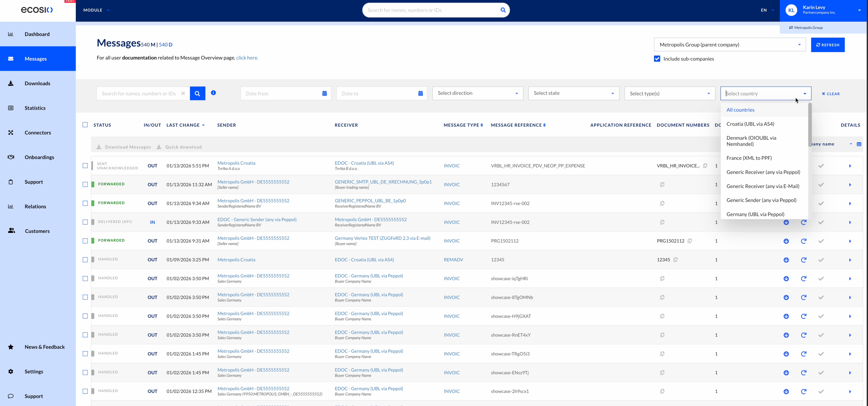This screenshot has width=868, height=406.
Task: Open the Date from calendar icon
Action: click(x=324, y=93)
